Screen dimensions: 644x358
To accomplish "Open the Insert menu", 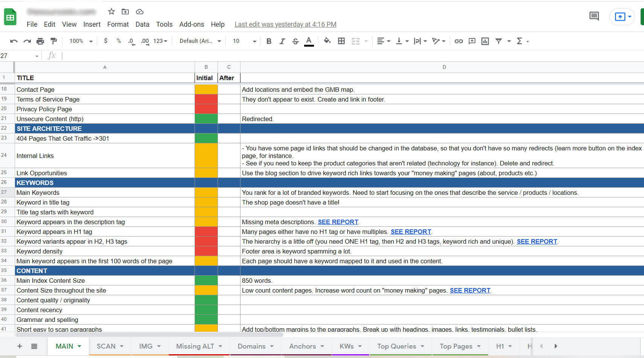I will [x=92, y=24].
